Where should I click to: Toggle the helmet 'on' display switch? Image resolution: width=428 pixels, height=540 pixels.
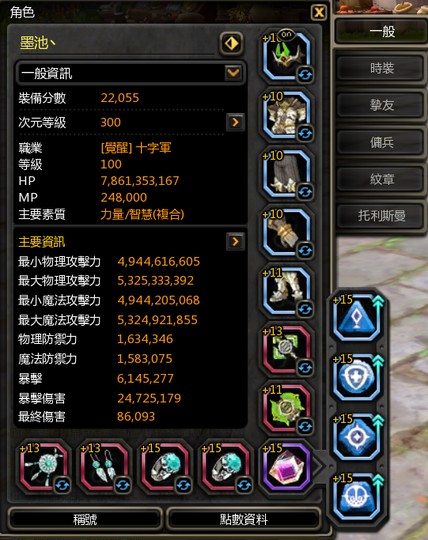coord(286,34)
